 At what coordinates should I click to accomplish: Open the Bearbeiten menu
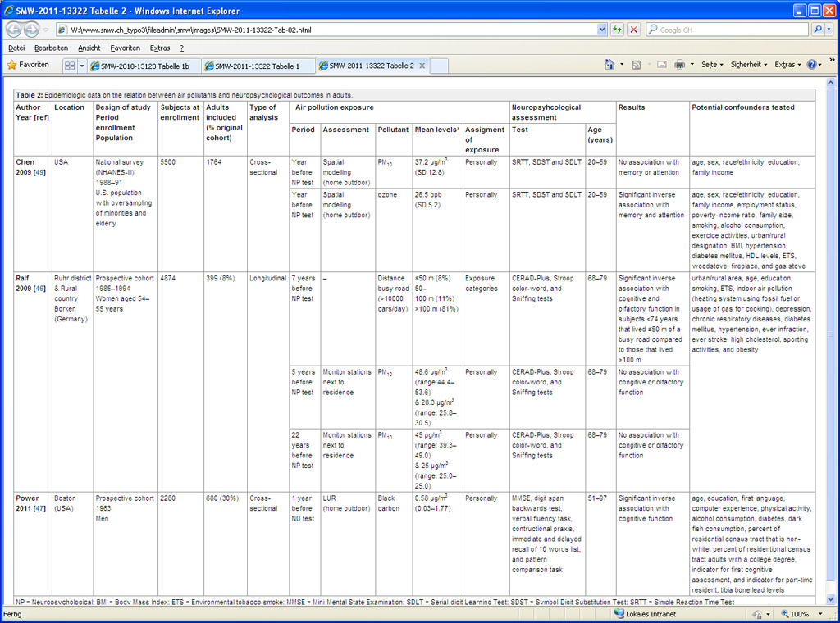pyautogui.click(x=51, y=48)
